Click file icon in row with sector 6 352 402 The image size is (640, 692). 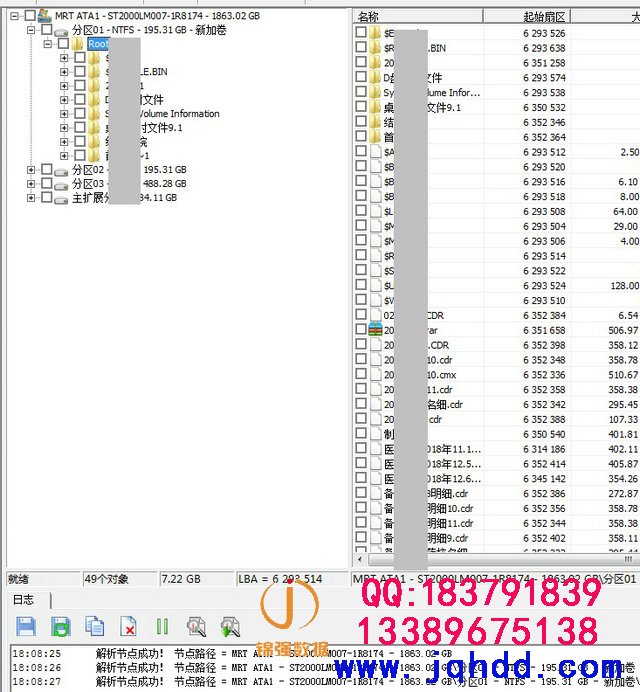coord(376,538)
